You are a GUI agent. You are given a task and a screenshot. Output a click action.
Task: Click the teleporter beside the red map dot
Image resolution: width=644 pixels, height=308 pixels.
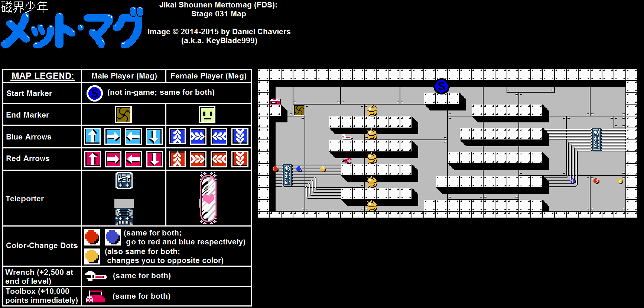click(287, 175)
